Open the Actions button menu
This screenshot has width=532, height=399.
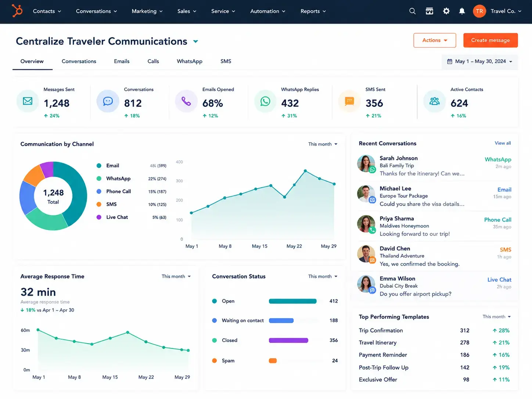click(x=435, y=40)
